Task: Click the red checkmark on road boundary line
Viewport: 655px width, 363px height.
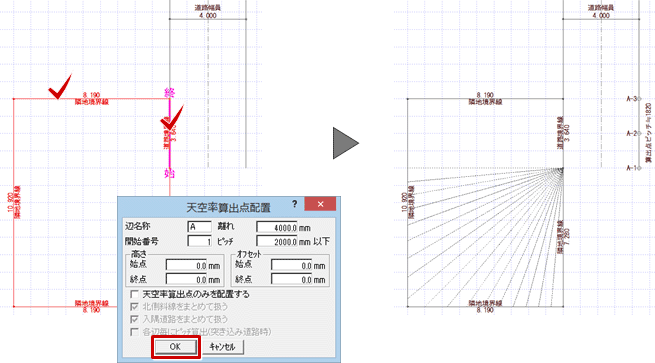Action: tap(172, 117)
